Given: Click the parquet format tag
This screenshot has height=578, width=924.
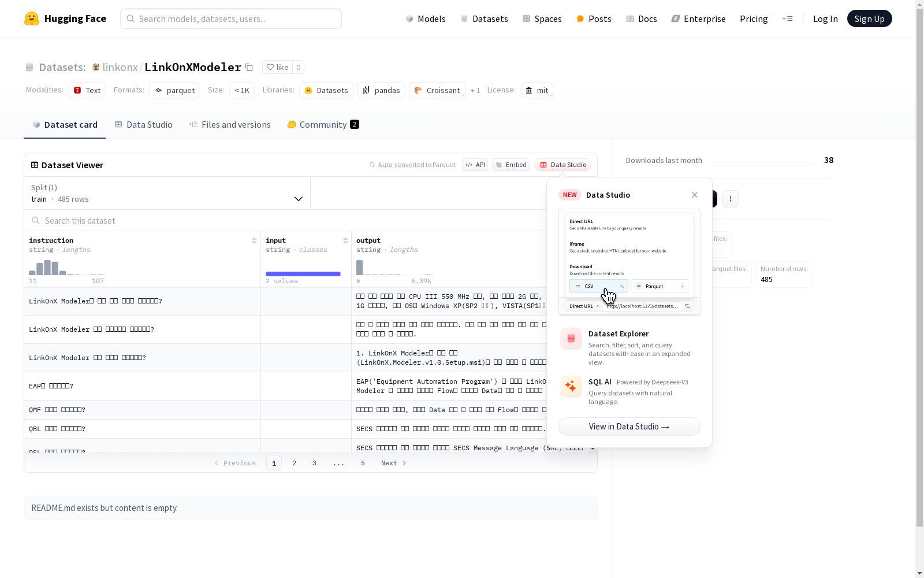Looking at the screenshot, I should coord(174,90).
